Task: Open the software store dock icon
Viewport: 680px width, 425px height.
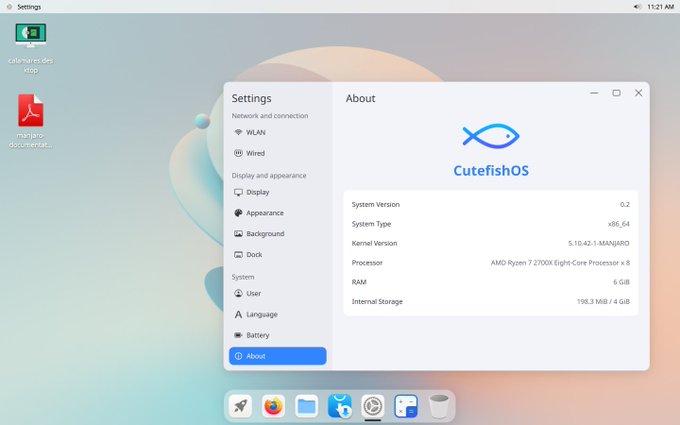Action: [340, 406]
